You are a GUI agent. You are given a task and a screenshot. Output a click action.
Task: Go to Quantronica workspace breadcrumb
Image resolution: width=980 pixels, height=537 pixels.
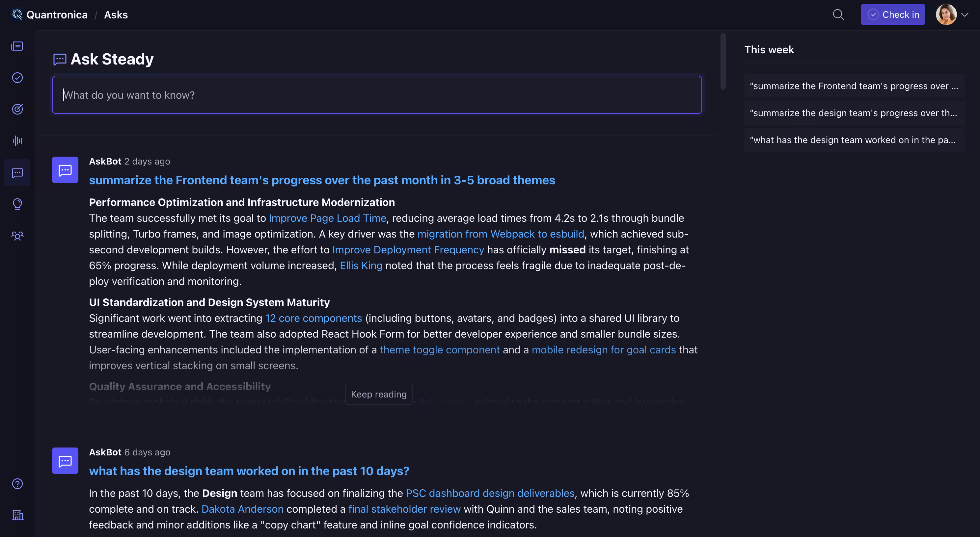[57, 14]
